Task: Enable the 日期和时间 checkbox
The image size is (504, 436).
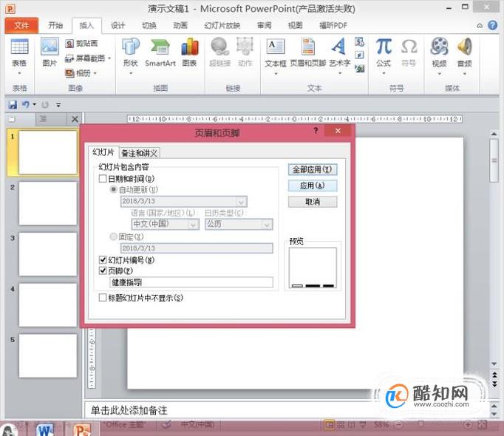Action: pos(103,179)
